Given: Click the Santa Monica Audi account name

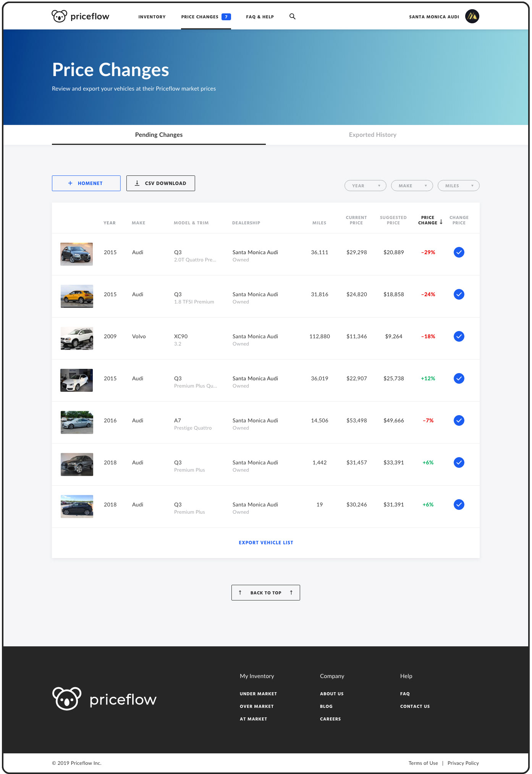Looking at the screenshot, I should [434, 17].
